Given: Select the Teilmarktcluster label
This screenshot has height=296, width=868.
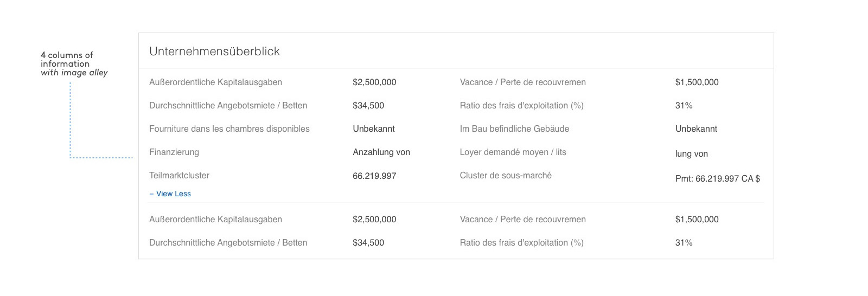Looking at the screenshot, I should pos(179,176).
